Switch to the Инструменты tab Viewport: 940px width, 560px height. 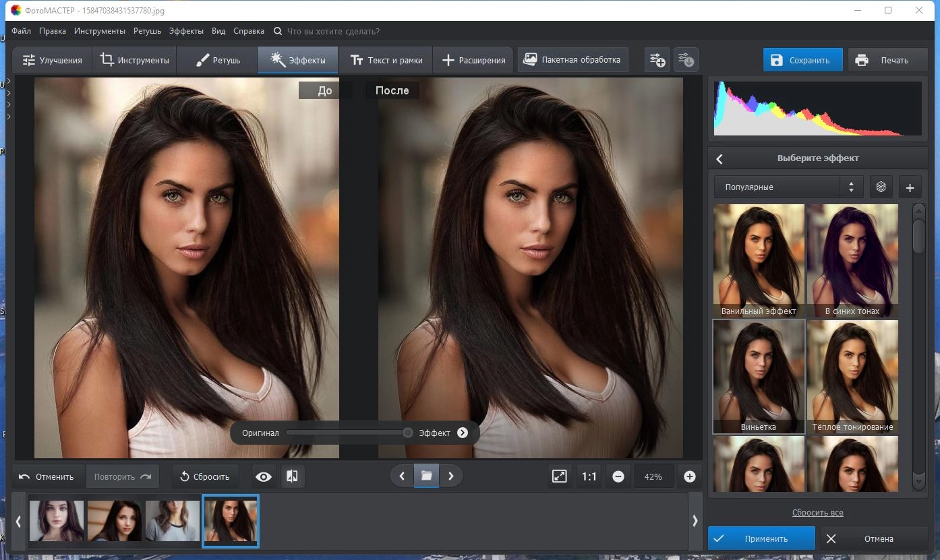tap(134, 60)
